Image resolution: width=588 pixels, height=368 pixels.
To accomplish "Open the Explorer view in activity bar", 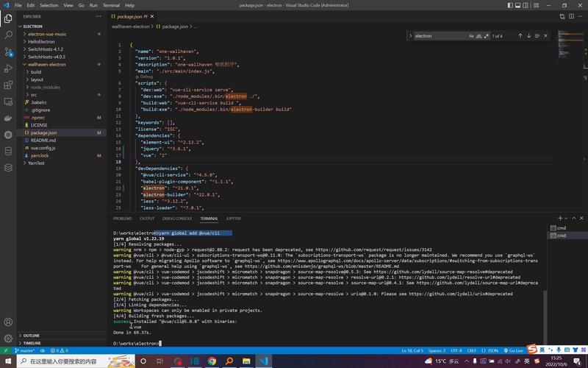I will click(x=8, y=18).
